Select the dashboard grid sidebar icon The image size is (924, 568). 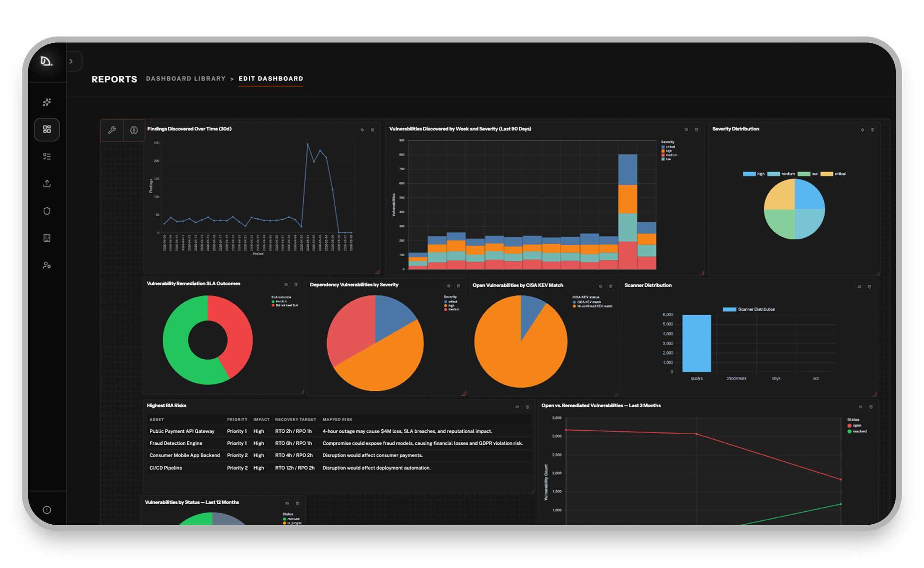(x=47, y=129)
